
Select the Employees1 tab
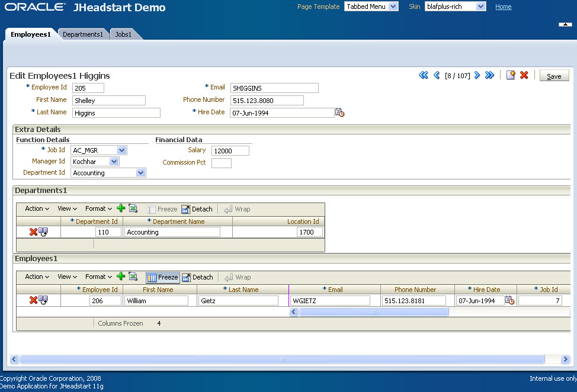coord(31,34)
